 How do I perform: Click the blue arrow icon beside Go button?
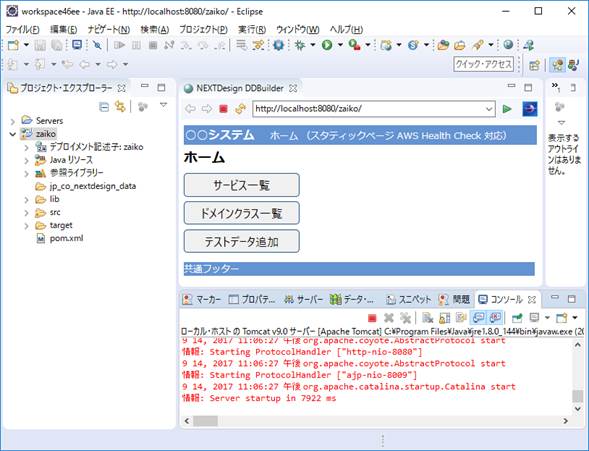coord(530,109)
